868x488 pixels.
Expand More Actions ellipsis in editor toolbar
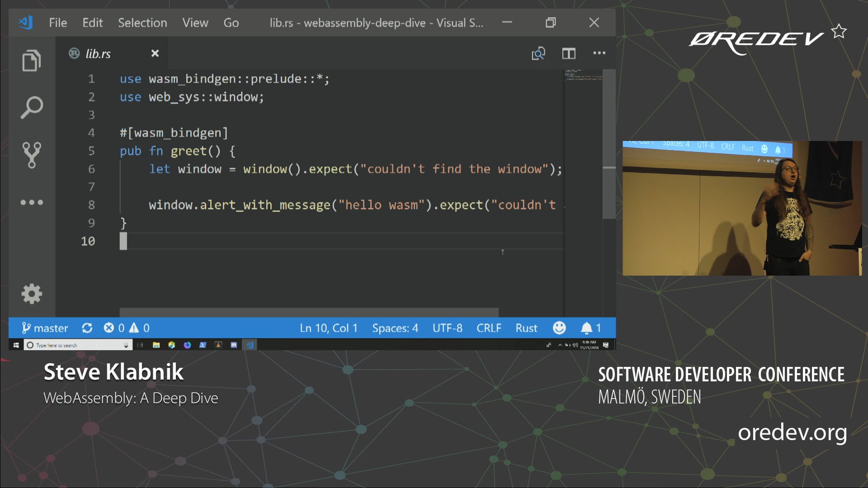(599, 53)
